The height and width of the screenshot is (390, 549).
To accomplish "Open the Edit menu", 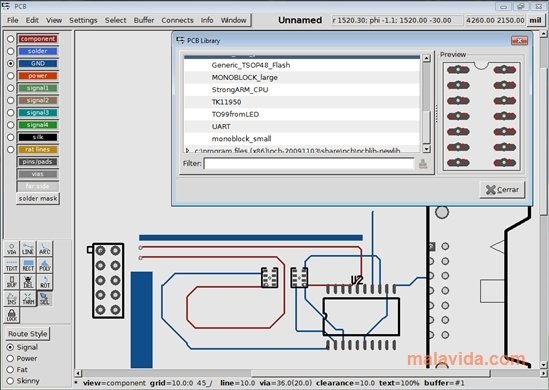I will pyautogui.click(x=32, y=20).
